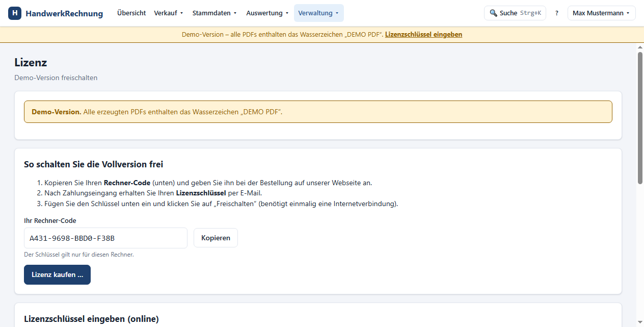Image resolution: width=644 pixels, height=327 pixels.
Task: Expand the Verwaltung menu
Action: [318, 13]
